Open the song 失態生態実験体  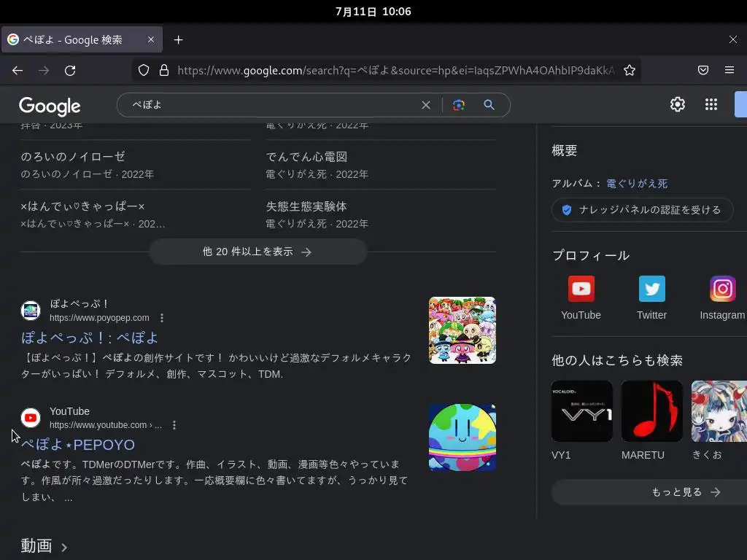(x=306, y=206)
